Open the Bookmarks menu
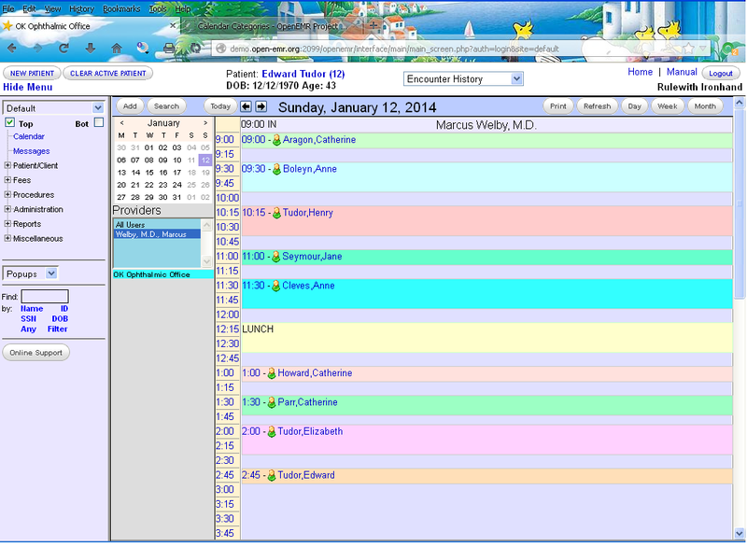Viewport: 747px width, 560px height. [120, 8]
